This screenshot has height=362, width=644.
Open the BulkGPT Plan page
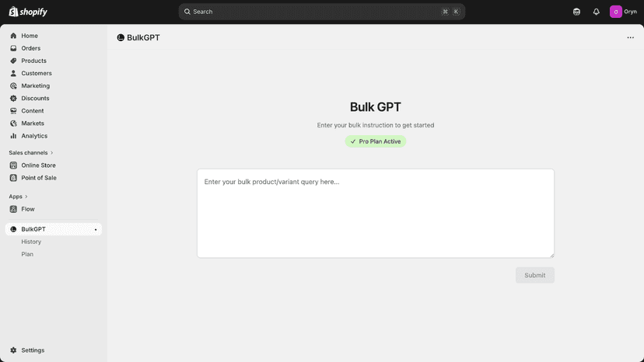[x=27, y=255]
